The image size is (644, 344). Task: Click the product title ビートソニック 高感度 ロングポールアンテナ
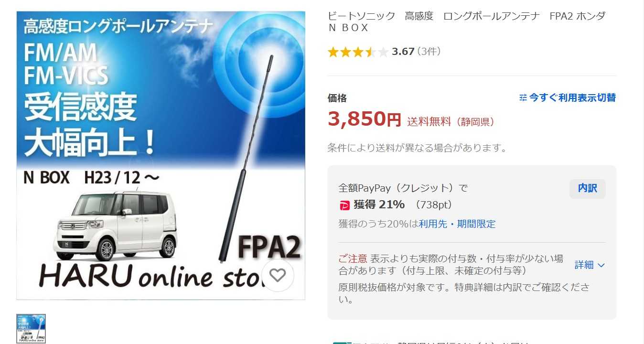point(466,21)
